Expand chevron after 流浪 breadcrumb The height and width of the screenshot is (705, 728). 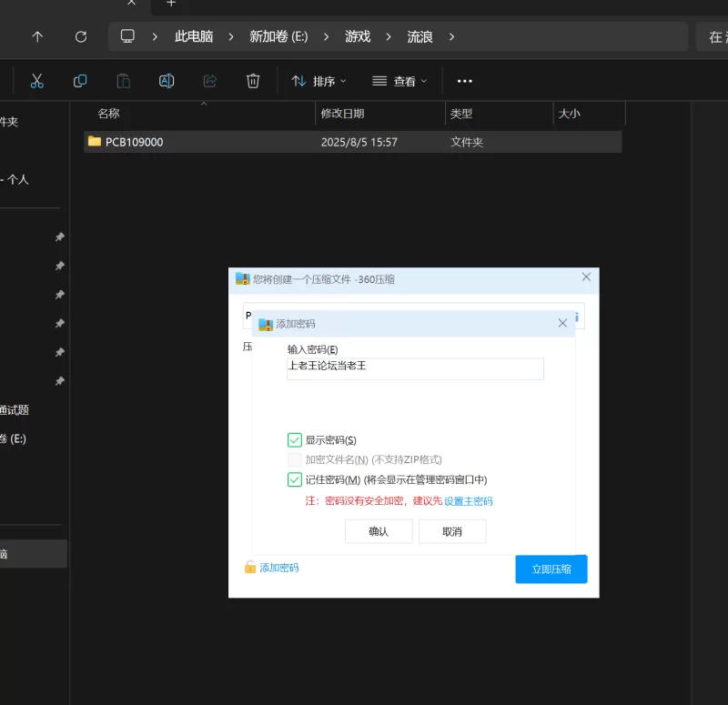[x=451, y=36]
